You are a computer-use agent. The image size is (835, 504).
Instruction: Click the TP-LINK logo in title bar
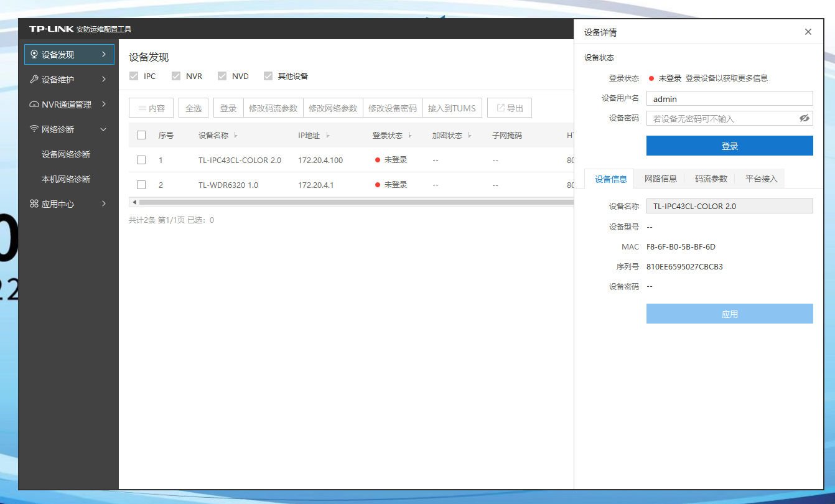point(52,29)
